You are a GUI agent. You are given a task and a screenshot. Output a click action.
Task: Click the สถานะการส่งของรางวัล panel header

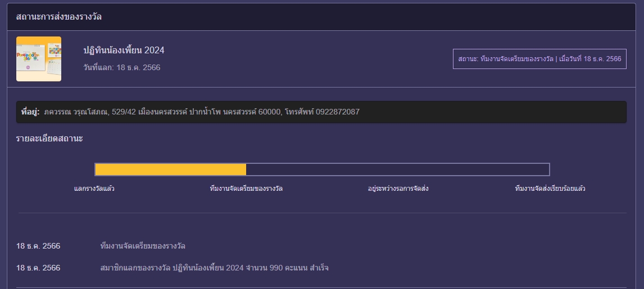point(321,17)
